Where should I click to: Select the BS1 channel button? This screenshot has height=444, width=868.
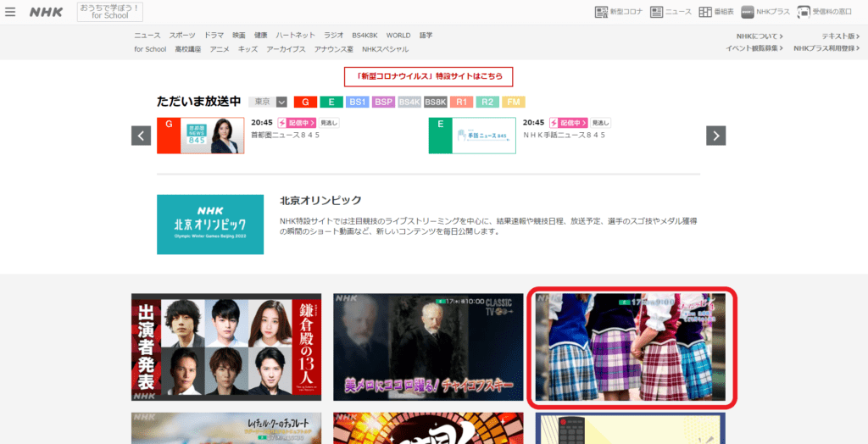point(357,102)
